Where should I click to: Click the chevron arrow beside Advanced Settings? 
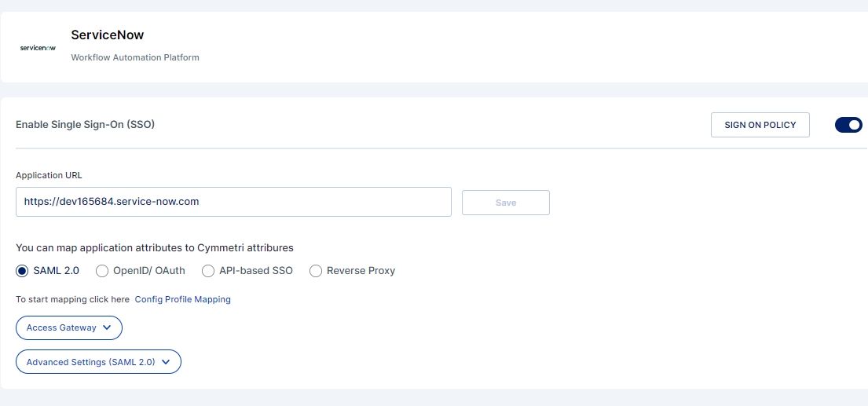(167, 362)
